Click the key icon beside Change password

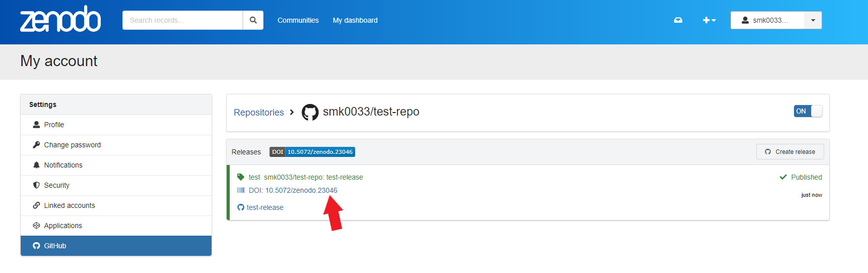36,145
